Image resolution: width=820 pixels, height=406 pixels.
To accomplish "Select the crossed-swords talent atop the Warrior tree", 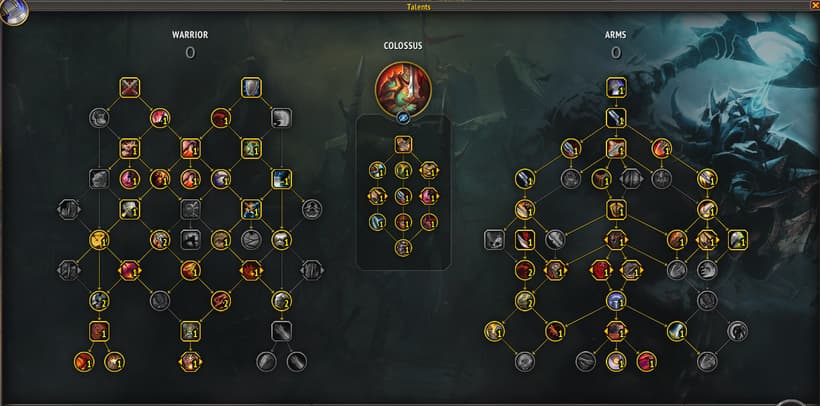I will point(129,87).
